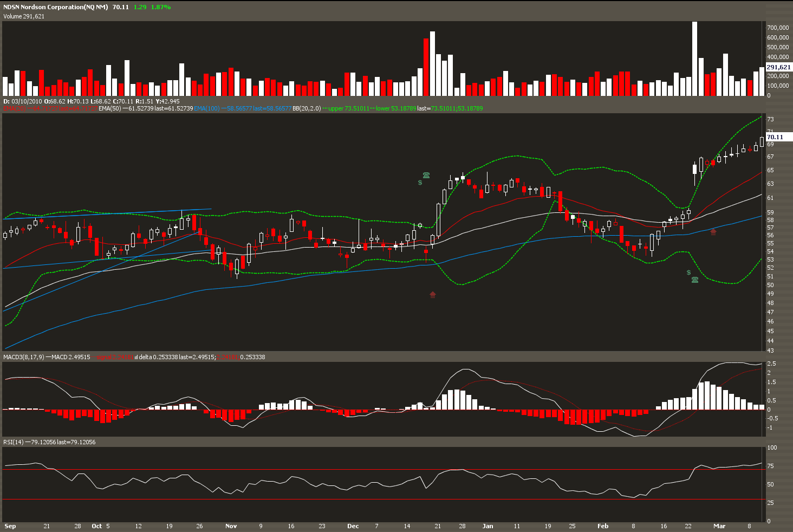793x532 pixels.
Task: Click the phone icon below February 22
Action: click(695, 280)
